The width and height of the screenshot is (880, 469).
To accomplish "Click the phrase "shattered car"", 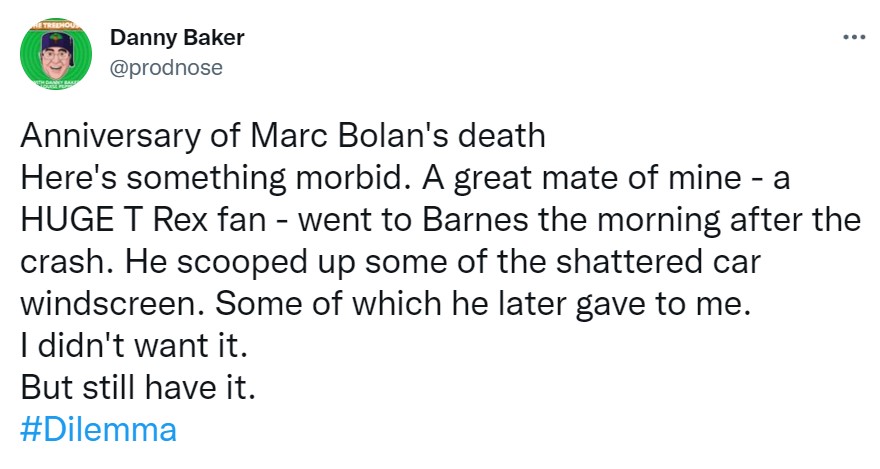I will click(658, 261).
